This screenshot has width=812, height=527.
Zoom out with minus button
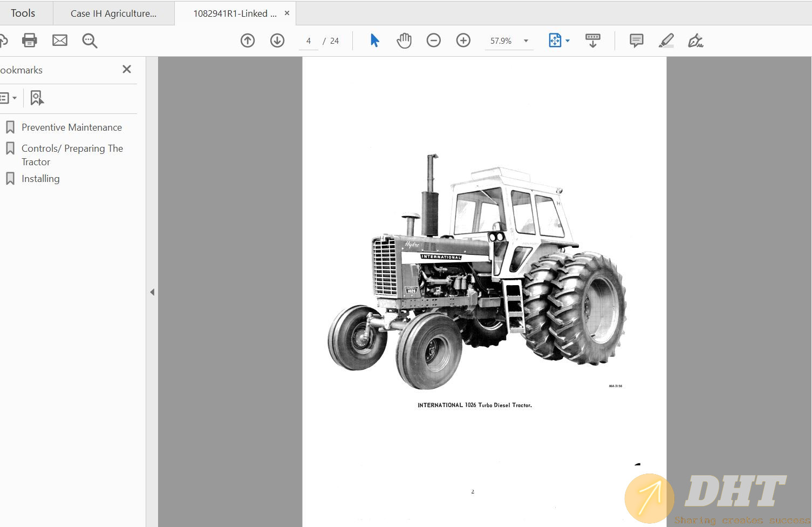[434, 40]
